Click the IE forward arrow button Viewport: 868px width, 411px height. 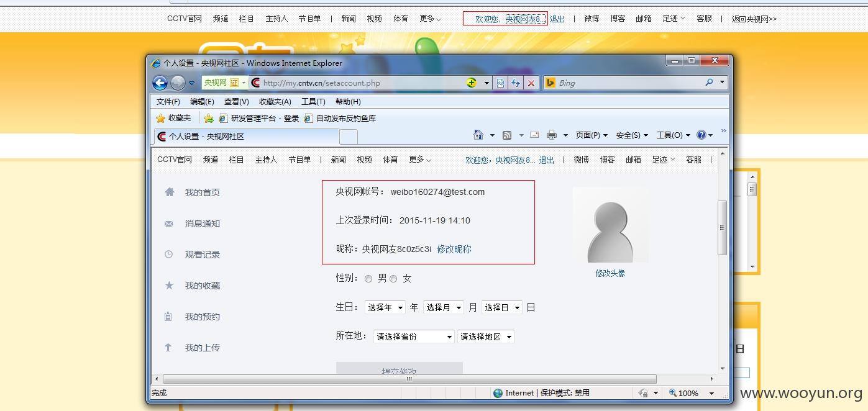[x=178, y=83]
